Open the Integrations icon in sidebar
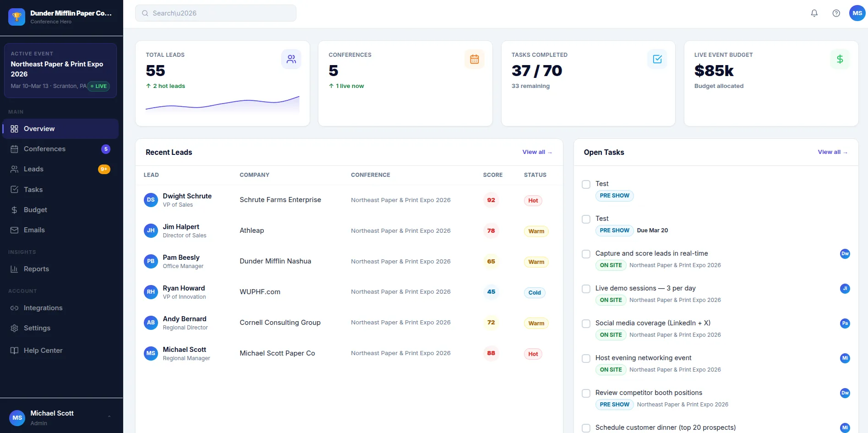This screenshot has width=868, height=433. click(x=14, y=308)
